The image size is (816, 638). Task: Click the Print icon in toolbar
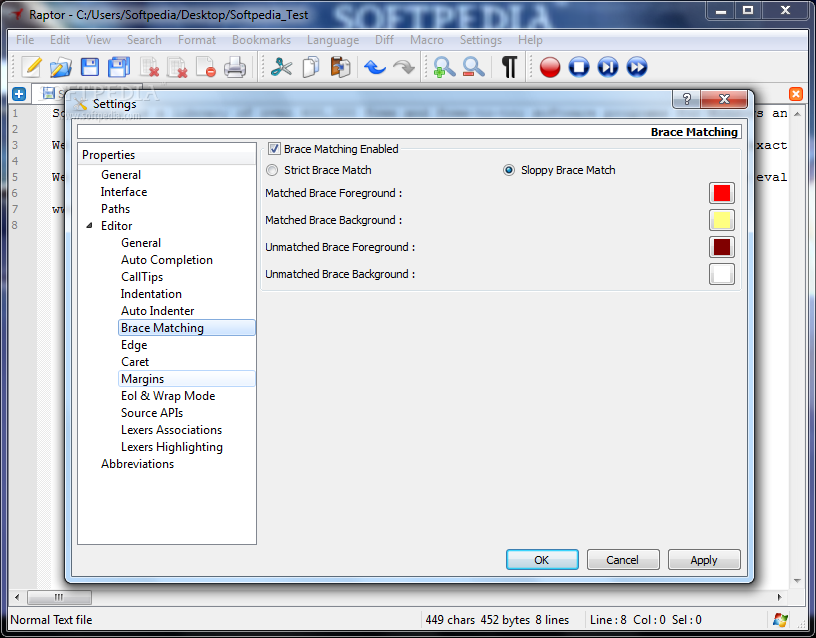pyautogui.click(x=235, y=67)
